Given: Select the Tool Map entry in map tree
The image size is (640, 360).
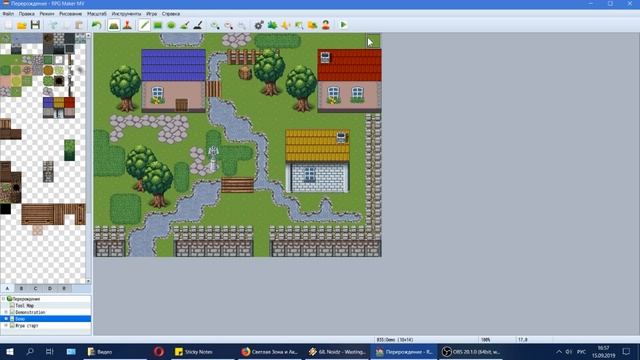Looking at the screenshot, I should pyautogui.click(x=24, y=305).
